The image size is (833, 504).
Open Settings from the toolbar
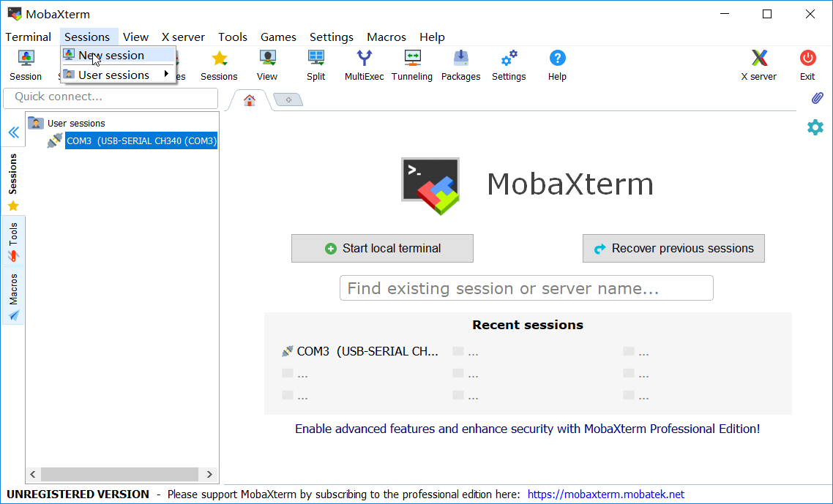click(x=509, y=65)
